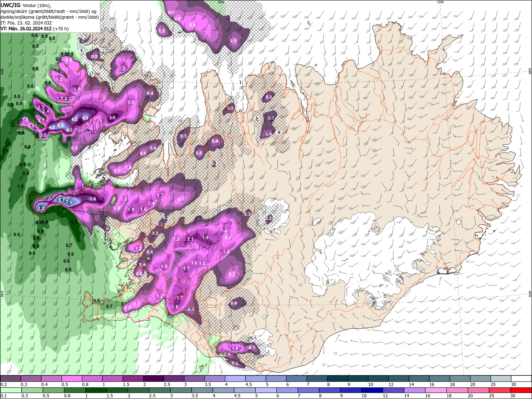Viewport: 532px width, 399px height.
Task: Click the dark mauve legend swatch between 0.2 and 0.3
Action: point(11,379)
